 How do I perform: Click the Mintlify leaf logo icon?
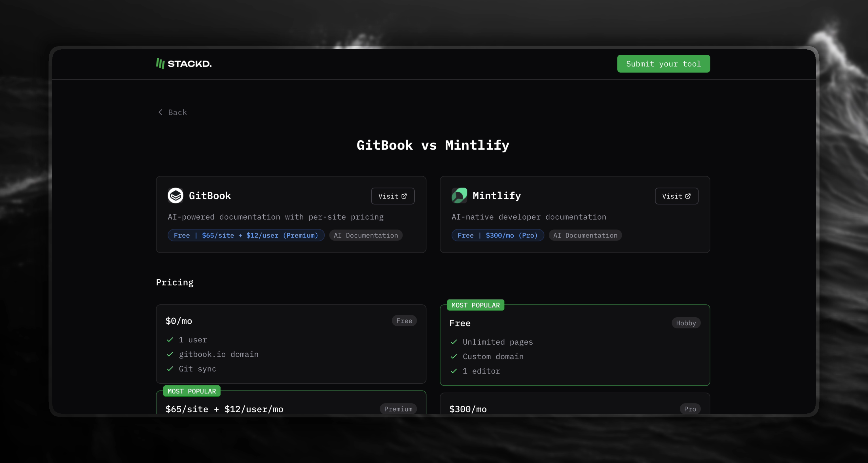pyautogui.click(x=459, y=196)
